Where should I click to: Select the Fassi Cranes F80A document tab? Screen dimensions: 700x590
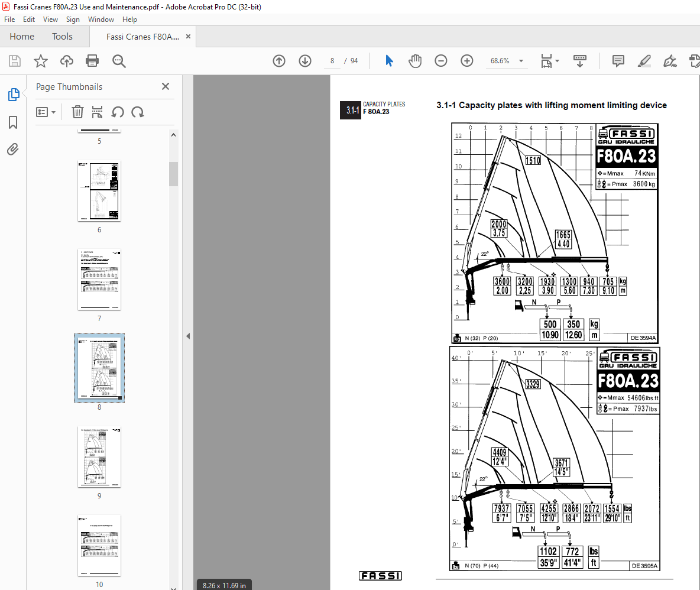[142, 37]
